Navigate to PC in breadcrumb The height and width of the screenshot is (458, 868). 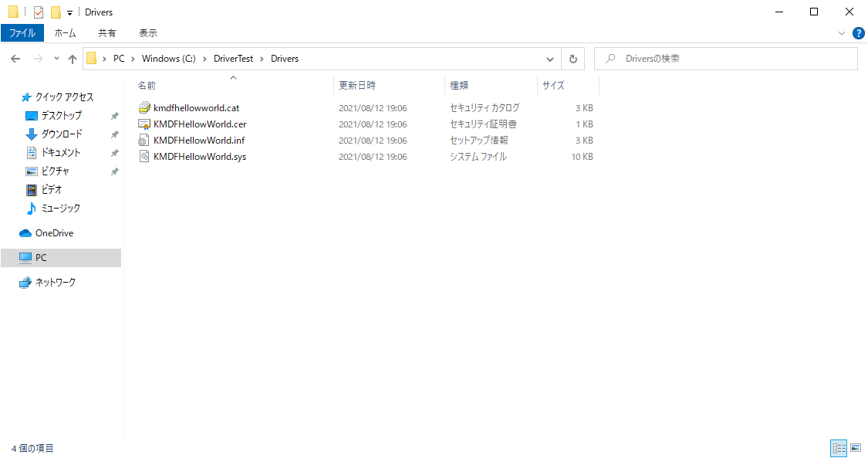coord(119,59)
